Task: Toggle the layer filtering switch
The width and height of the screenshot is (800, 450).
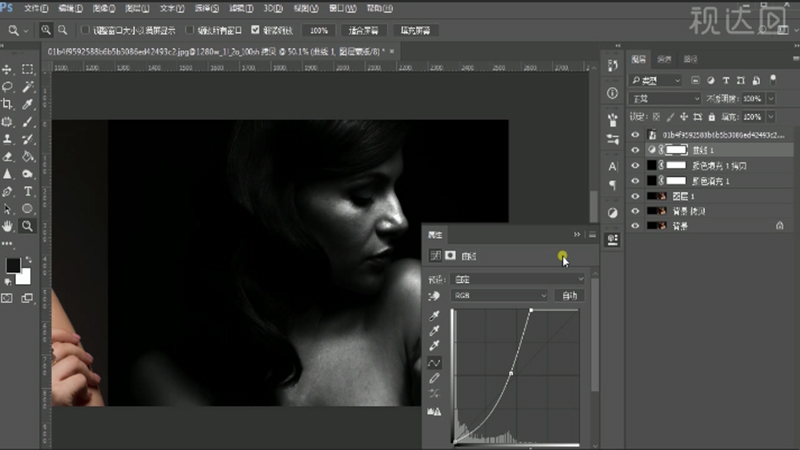Action: point(773,80)
